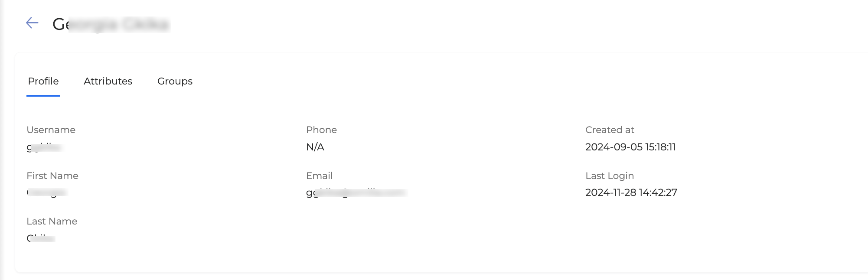This screenshot has width=868, height=280.
Task: Click the Email label
Action: pyautogui.click(x=319, y=176)
